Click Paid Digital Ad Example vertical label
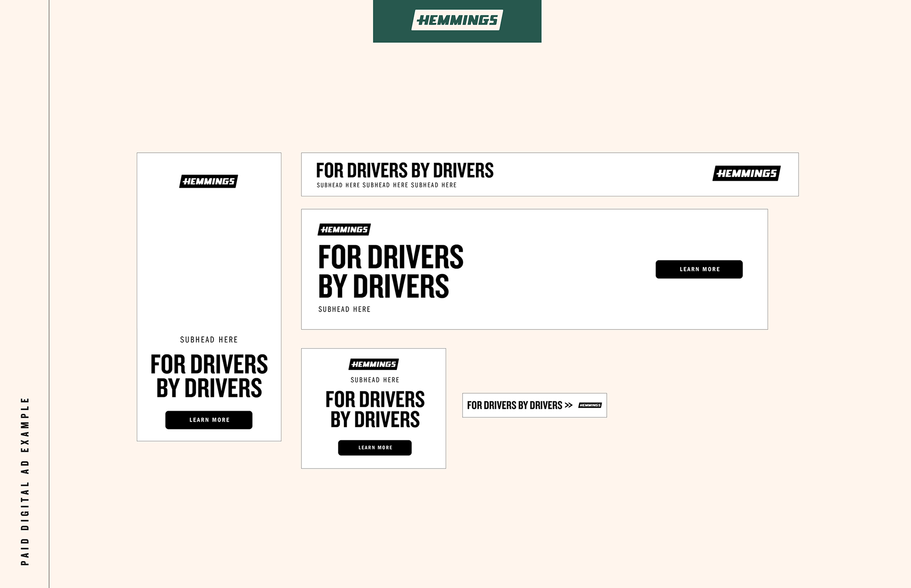This screenshot has height=588, width=911. point(25,481)
